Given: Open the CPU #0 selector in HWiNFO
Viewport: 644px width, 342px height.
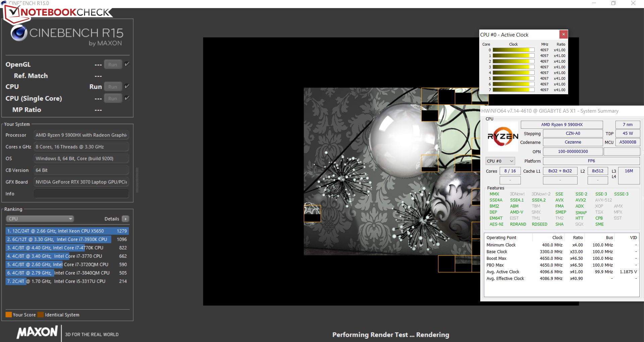Looking at the screenshot, I should point(500,161).
